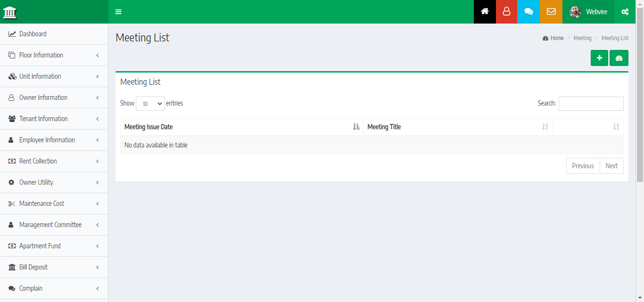Open the blue chat comments icon
The height and width of the screenshot is (302, 644).
click(528, 12)
